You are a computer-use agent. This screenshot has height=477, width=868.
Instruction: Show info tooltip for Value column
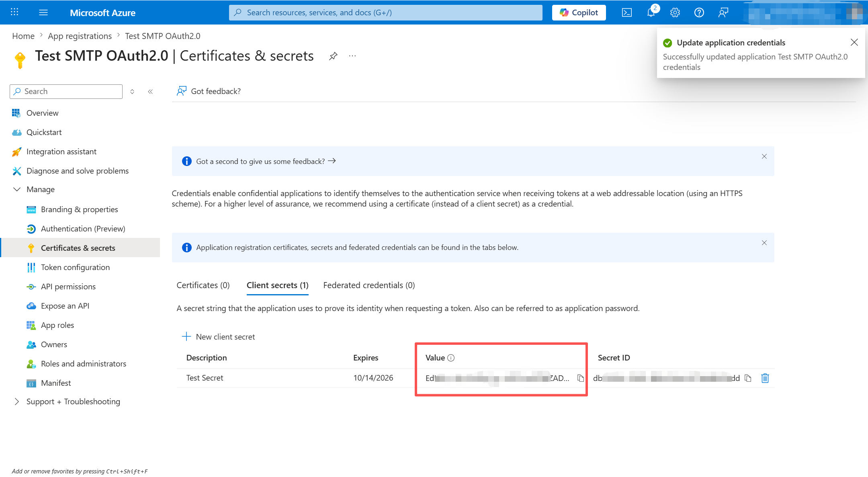451,358
